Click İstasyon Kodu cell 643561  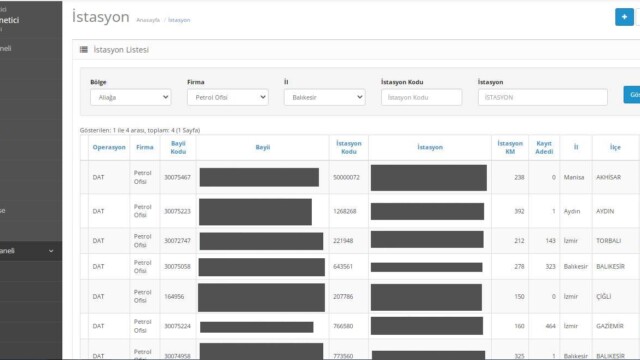343,267
